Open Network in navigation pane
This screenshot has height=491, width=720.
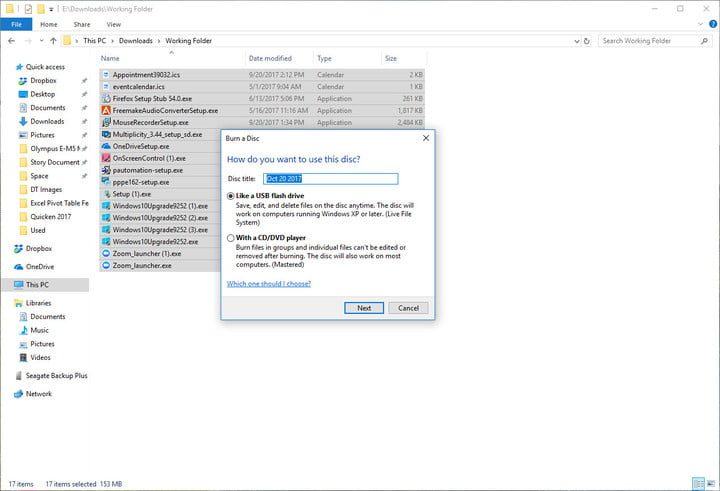[x=38, y=394]
